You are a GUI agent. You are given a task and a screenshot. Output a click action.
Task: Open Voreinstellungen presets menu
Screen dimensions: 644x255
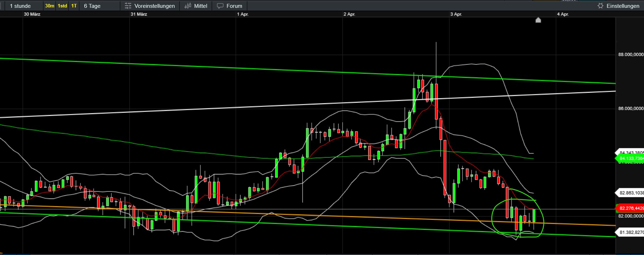pos(150,6)
